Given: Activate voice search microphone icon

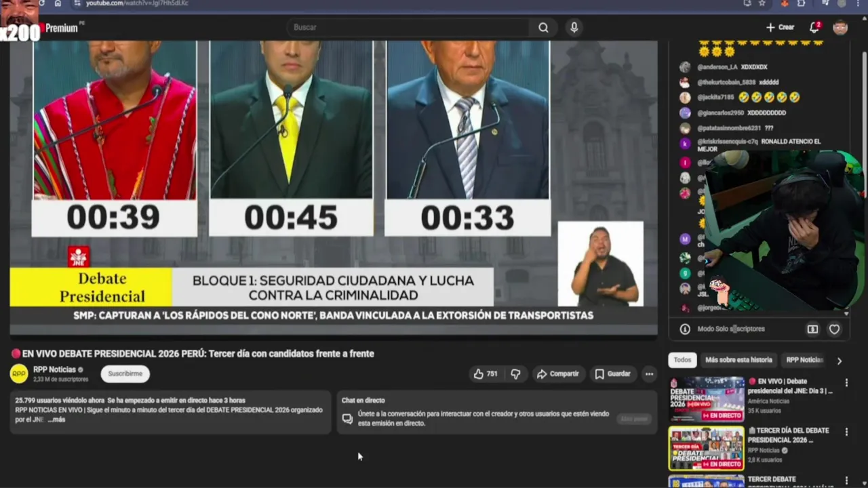Looking at the screenshot, I should point(574,27).
